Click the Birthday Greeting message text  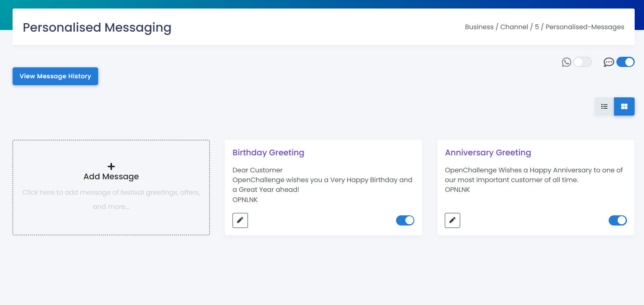point(322,185)
